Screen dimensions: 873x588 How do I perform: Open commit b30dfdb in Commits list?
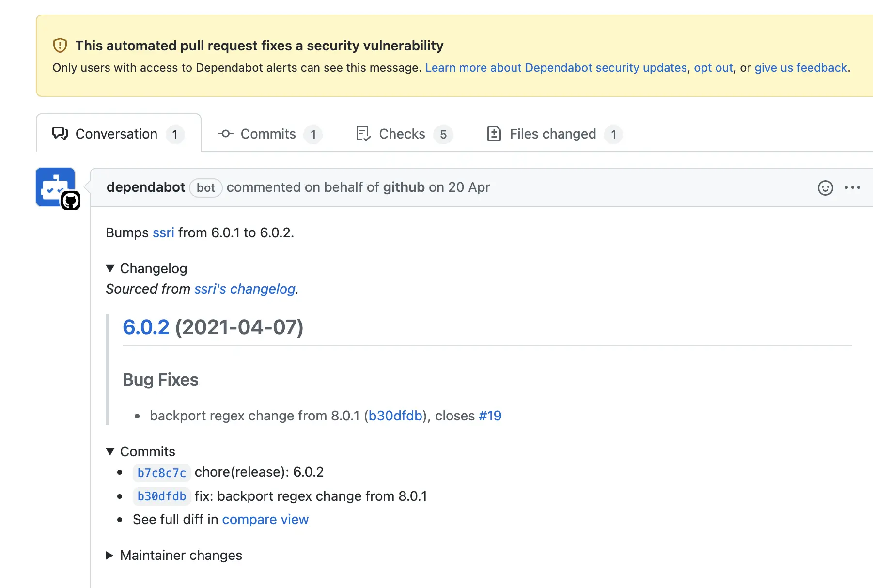[162, 496]
